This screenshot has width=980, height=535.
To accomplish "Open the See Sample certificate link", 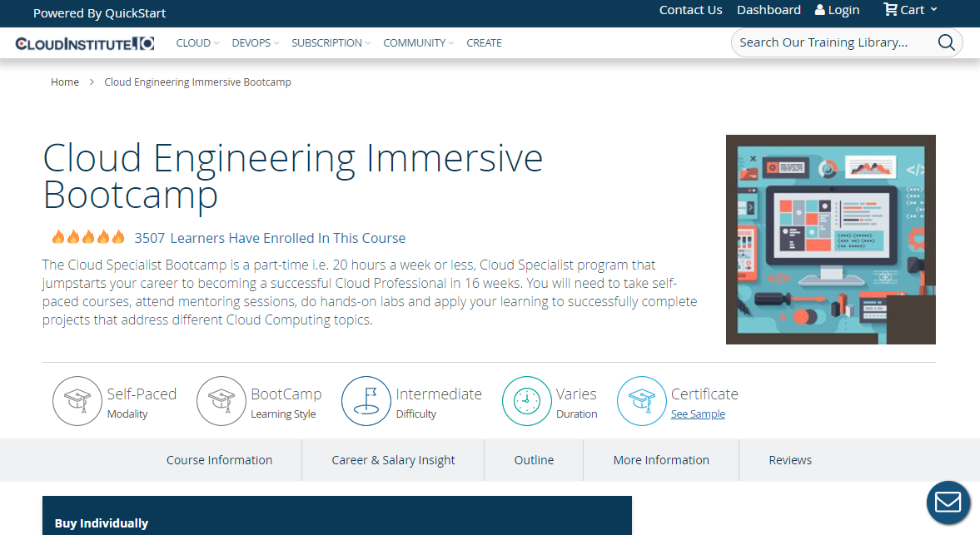I will (x=698, y=414).
